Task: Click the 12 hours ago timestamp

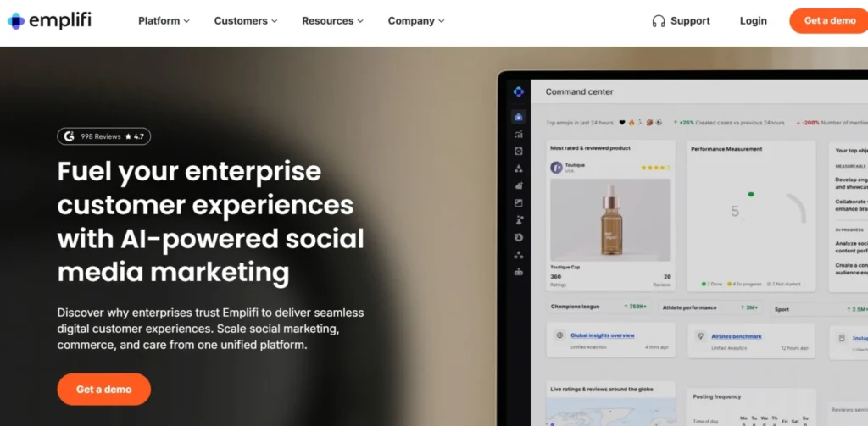Action: point(794,349)
